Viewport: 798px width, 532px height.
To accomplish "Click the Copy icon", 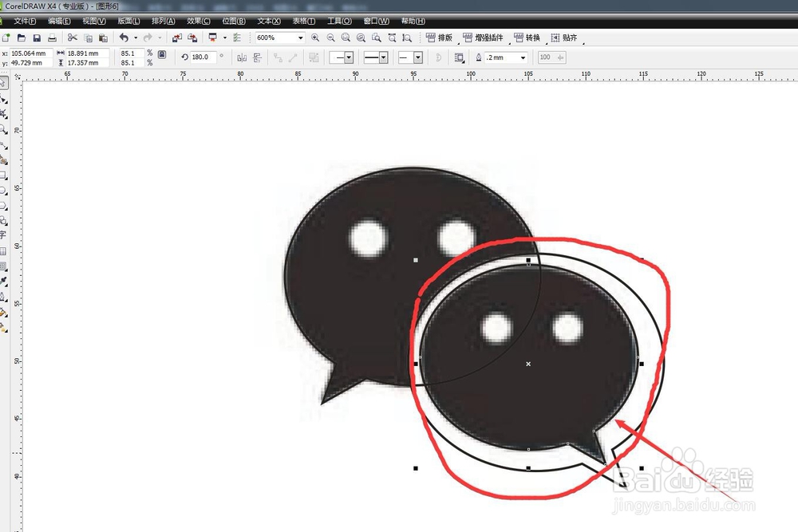I will [x=88, y=37].
